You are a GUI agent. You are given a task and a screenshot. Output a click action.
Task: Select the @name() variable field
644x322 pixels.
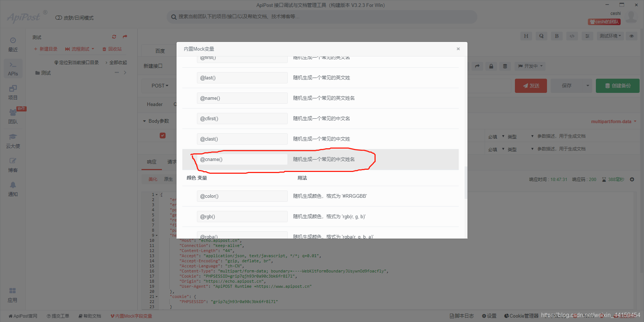(x=242, y=98)
